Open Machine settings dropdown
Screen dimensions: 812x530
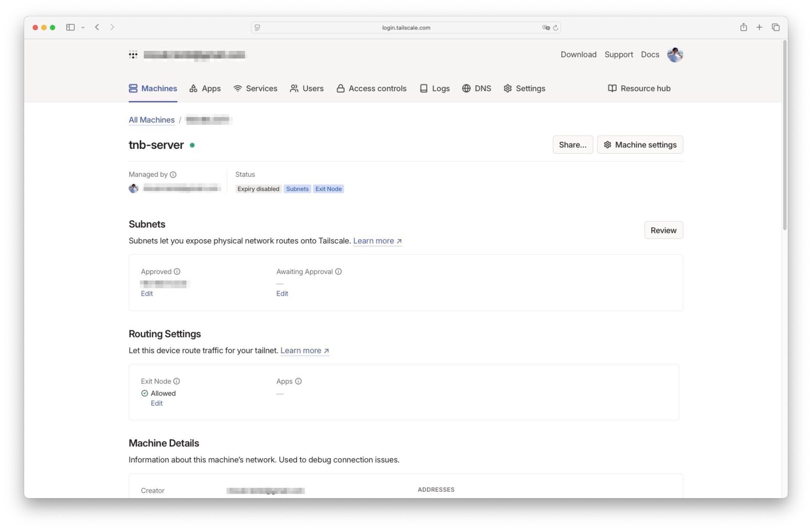[x=640, y=145]
